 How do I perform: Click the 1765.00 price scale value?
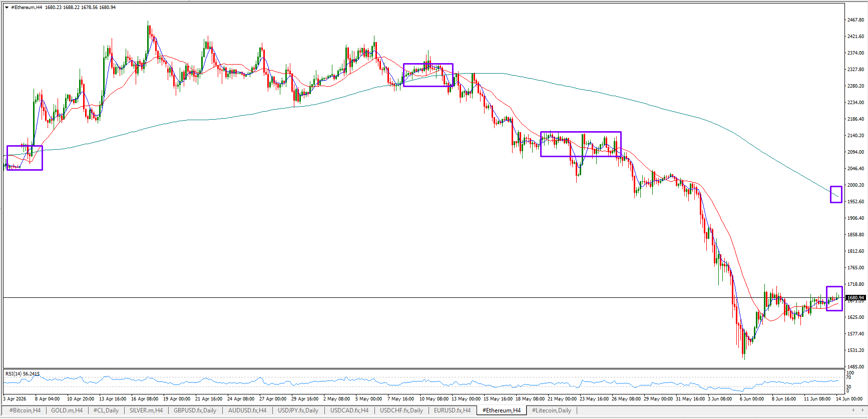tap(855, 268)
